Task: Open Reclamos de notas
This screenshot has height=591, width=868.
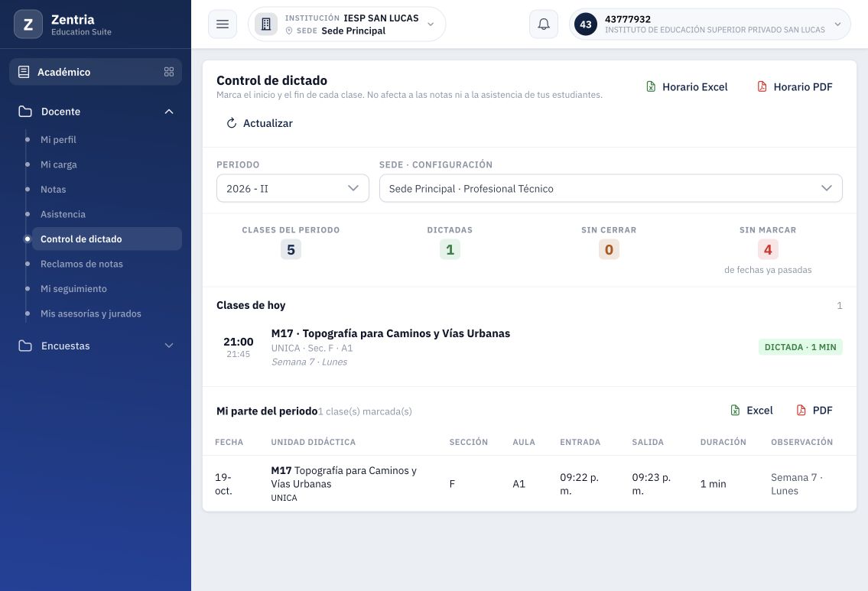Action: (82, 264)
